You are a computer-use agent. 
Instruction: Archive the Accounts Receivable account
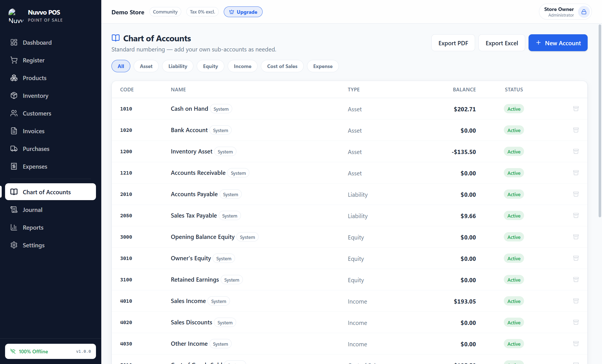(576, 173)
